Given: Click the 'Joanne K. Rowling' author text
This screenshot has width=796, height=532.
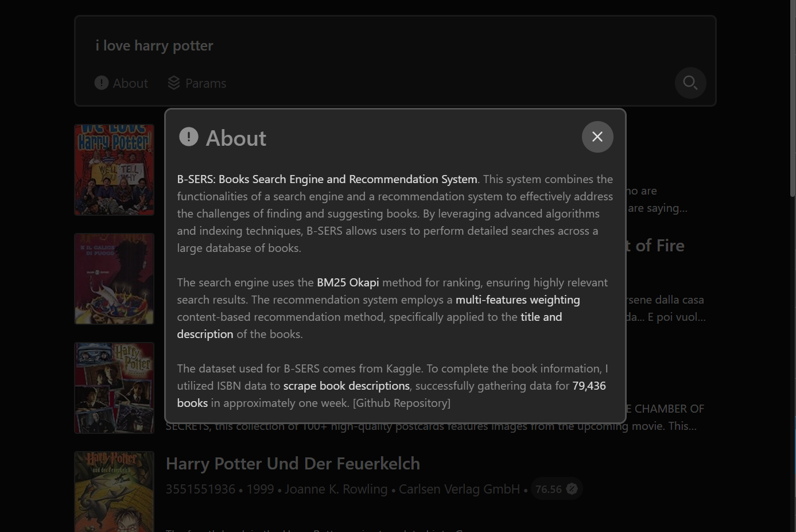Looking at the screenshot, I should click(x=336, y=489).
